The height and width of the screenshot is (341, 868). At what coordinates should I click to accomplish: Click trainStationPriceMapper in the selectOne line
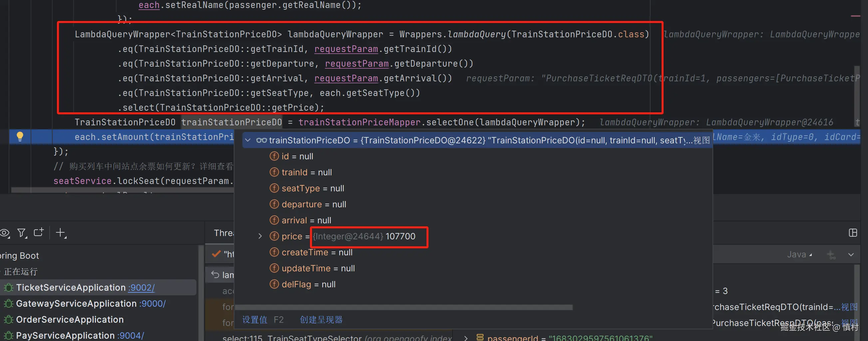pos(360,122)
